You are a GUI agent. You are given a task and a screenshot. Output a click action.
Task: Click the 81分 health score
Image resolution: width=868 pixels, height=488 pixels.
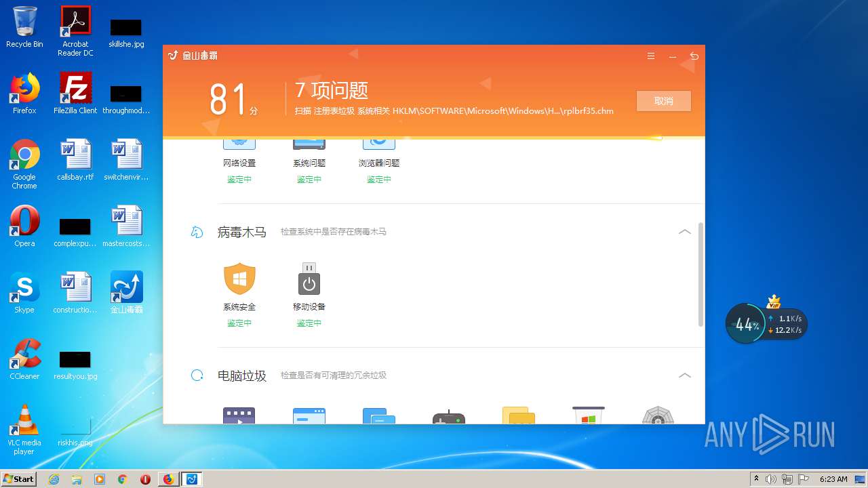point(233,100)
